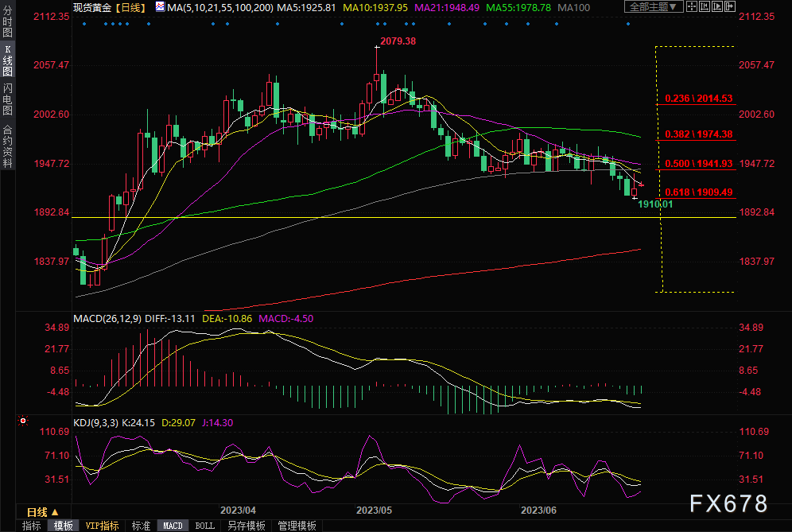Open the 闪电图 side tab
The width and height of the screenshot is (792, 532).
[7, 99]
